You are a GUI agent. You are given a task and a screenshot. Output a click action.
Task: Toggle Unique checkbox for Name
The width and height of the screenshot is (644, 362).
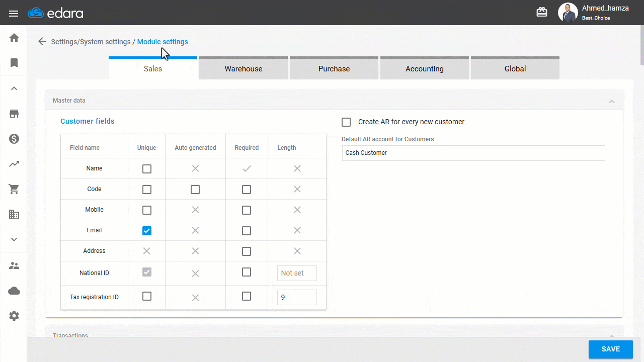(x=147, y=169)
